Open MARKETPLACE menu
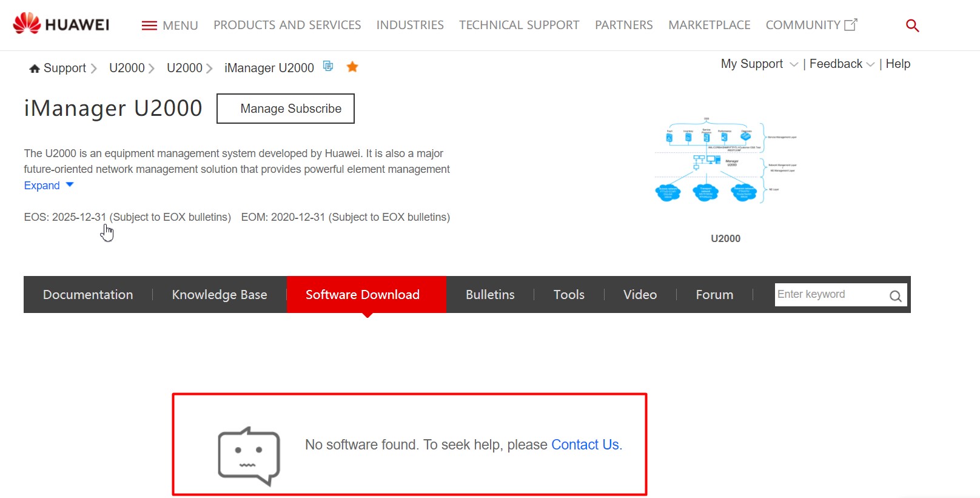The width and height of the screenshot is (980, 498). pyautogui.click(x=710, y=25)
